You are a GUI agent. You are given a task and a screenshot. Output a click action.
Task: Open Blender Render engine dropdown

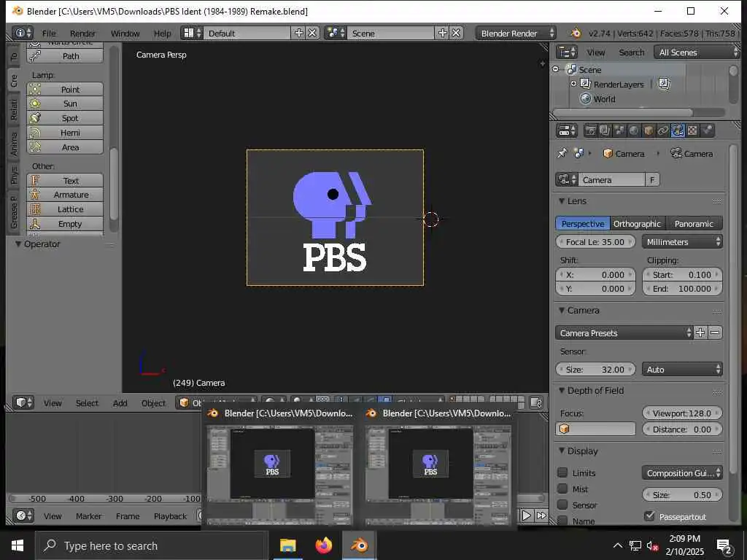coord(516,34)
